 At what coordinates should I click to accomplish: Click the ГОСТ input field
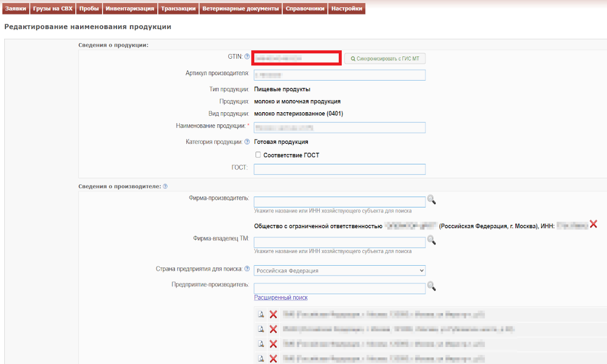click(339, 169)
